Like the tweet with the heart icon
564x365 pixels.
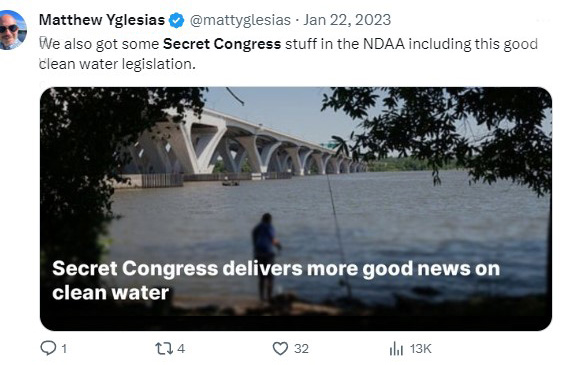click(x=280, y=349)
